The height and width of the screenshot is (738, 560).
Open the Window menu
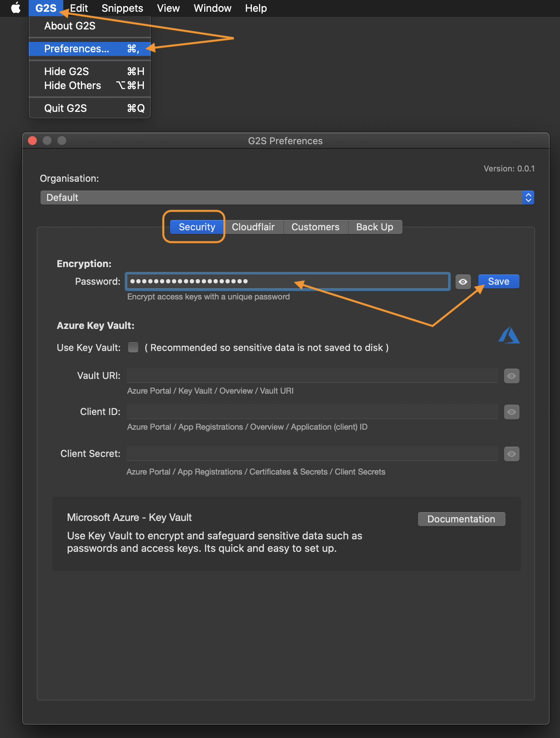click(212, 8)
